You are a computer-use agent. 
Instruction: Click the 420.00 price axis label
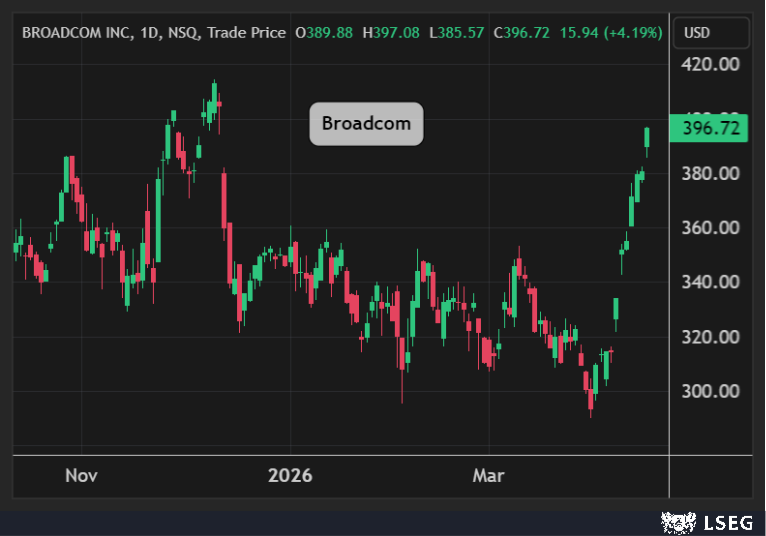[x=710, y=65]
